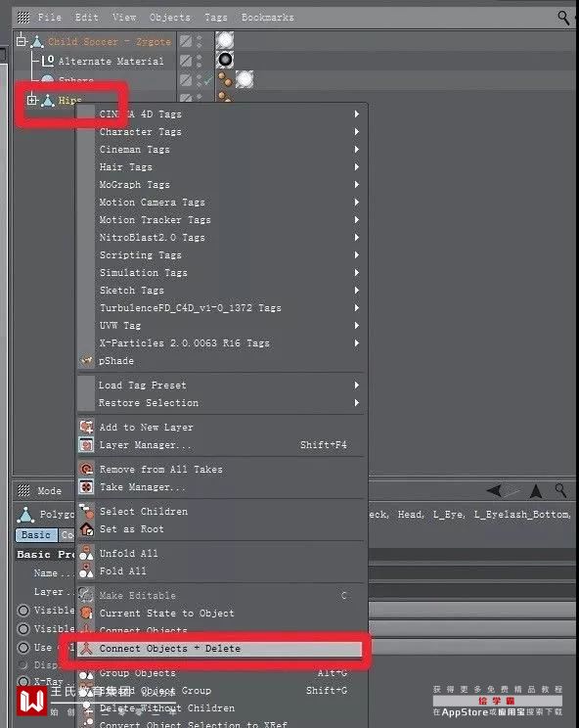Toggle visibility dots on Child Soccer row

(200, 41)
